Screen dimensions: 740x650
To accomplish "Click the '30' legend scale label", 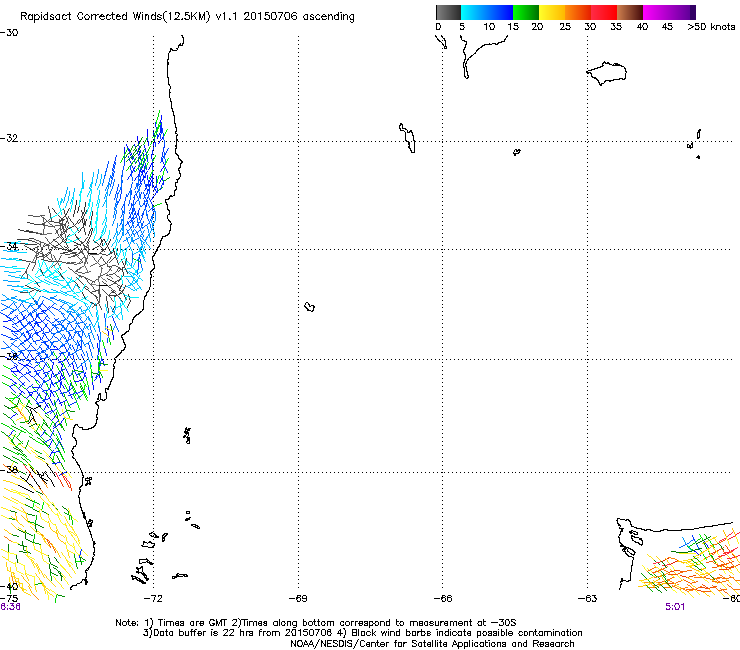I will (590, 27).
